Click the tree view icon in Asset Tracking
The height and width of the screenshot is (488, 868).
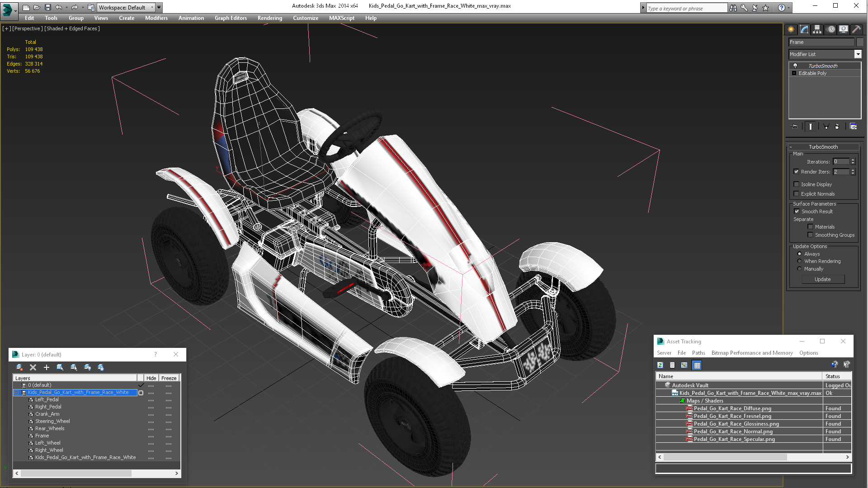pos(684,365)
